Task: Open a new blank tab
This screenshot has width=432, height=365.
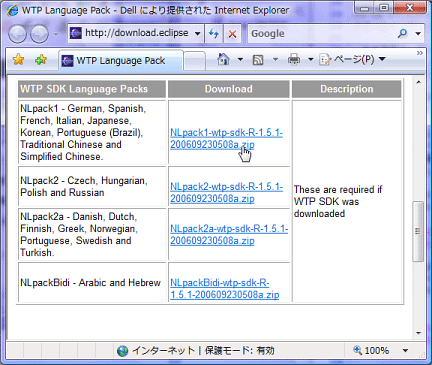Action: [194, 61]
